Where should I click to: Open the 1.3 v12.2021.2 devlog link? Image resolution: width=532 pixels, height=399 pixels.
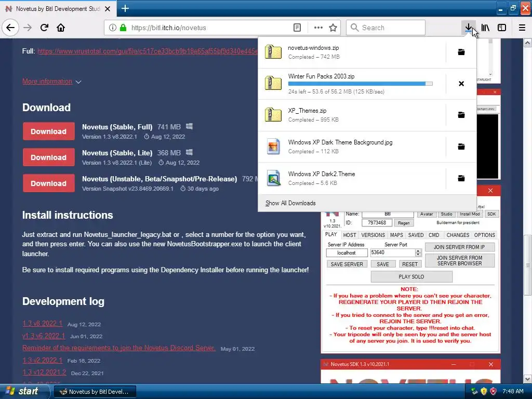click(x=45, y=372)
